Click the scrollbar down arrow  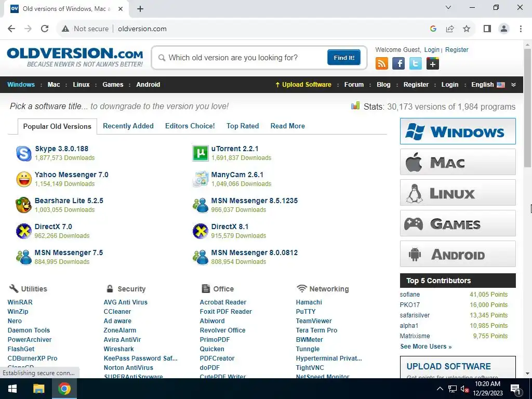tap(527, 374)
